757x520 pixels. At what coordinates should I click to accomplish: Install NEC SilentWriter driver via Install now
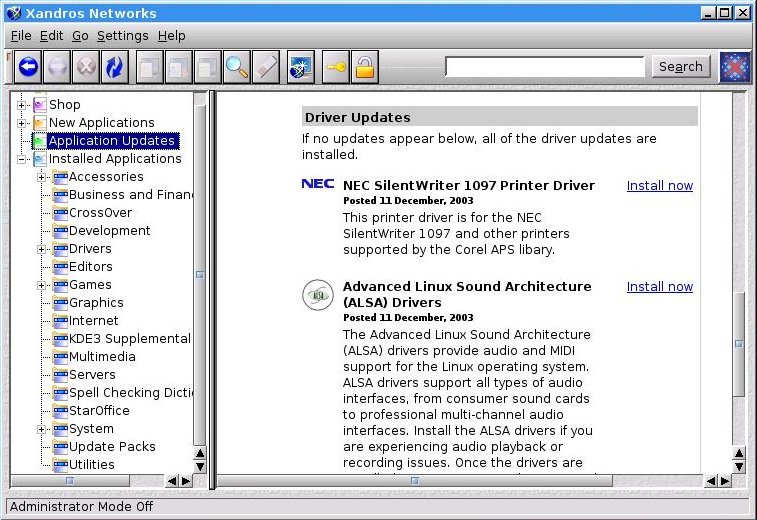pos(659,186)
